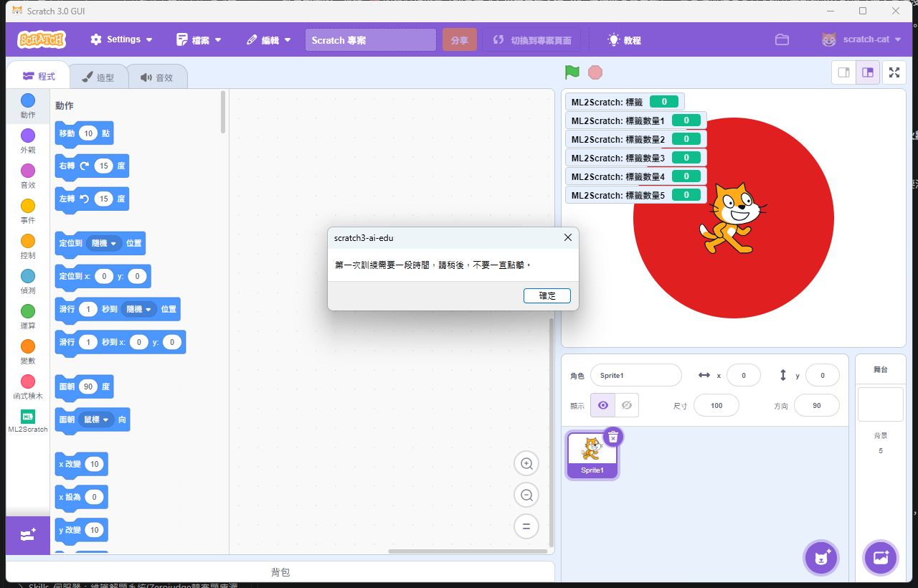918x588 pixels.
Task: Select the 偵測 category circle
Action: (x=28, y=276)
